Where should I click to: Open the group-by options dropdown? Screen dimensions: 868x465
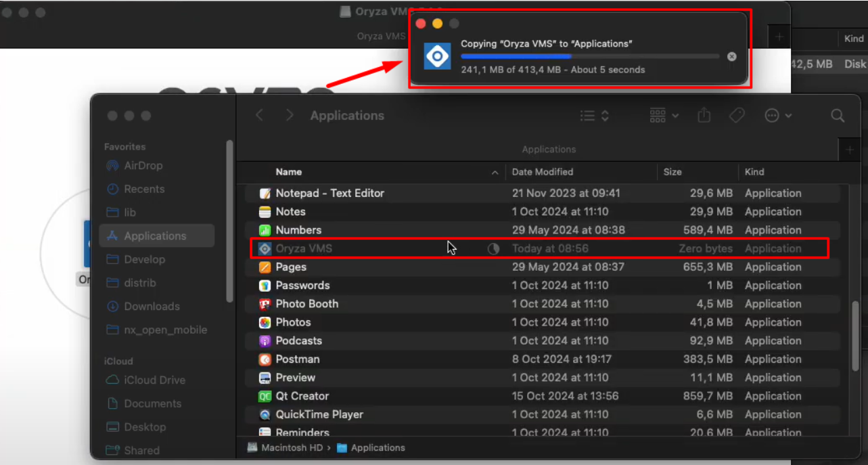[x=664, y=116]
